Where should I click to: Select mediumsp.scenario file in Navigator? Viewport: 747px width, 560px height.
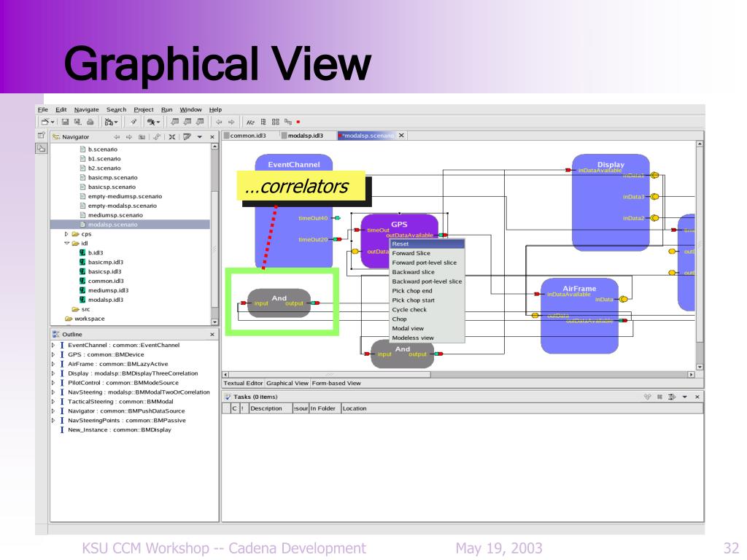point(115,215)
